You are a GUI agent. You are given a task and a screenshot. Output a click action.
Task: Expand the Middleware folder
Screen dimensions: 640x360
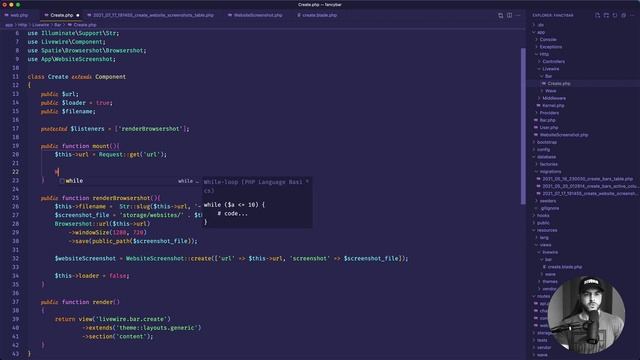[x=554, y=98]
